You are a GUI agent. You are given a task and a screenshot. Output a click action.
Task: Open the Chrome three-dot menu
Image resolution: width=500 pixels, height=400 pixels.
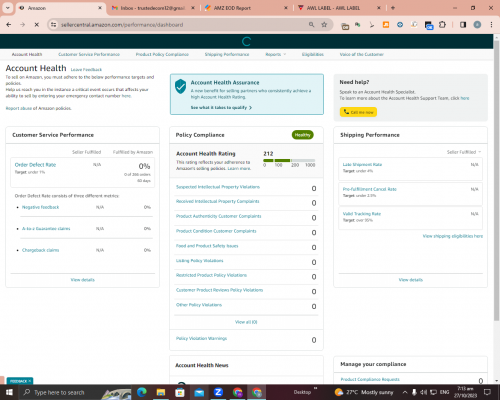[491, 25]
